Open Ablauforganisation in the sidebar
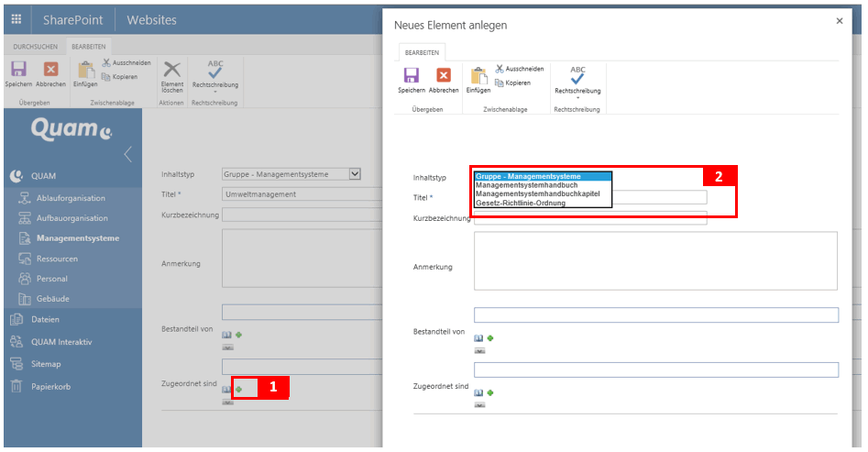This screenshot has width=868, height=452. click(71, 198)
